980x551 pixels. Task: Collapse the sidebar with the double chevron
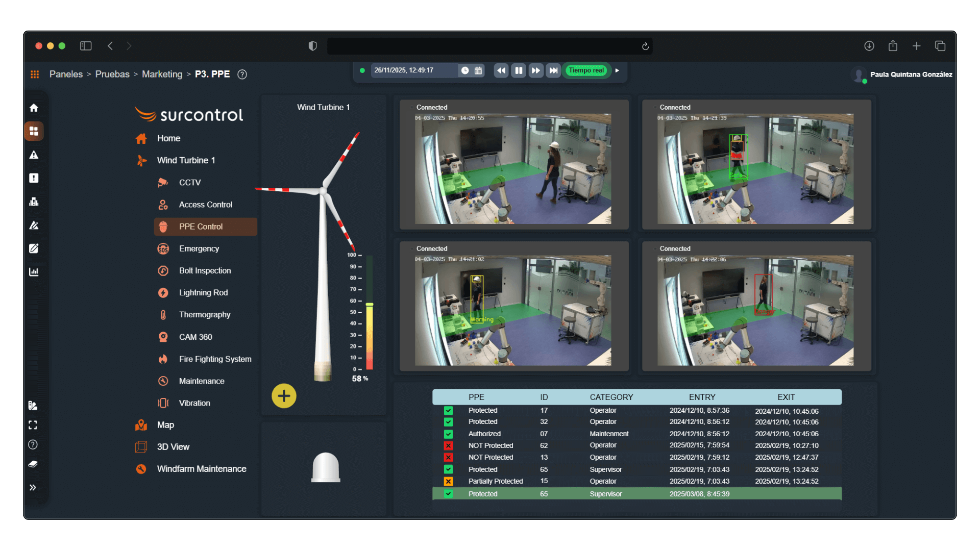pos(34,487)
